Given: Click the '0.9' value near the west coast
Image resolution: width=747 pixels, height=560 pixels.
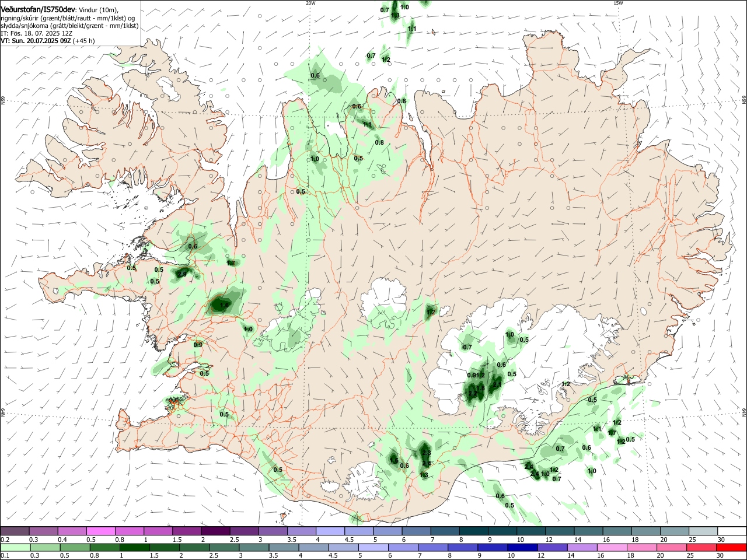Looking at the screenshot, I should coord(197,345).
